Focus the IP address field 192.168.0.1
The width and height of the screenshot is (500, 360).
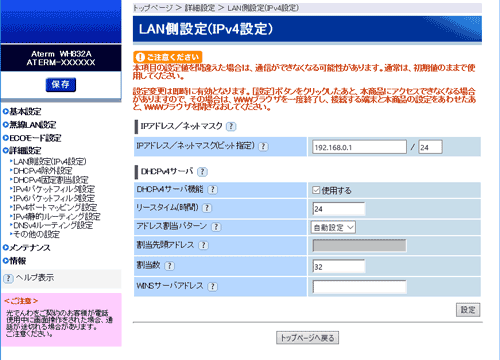tap(359, 147)
